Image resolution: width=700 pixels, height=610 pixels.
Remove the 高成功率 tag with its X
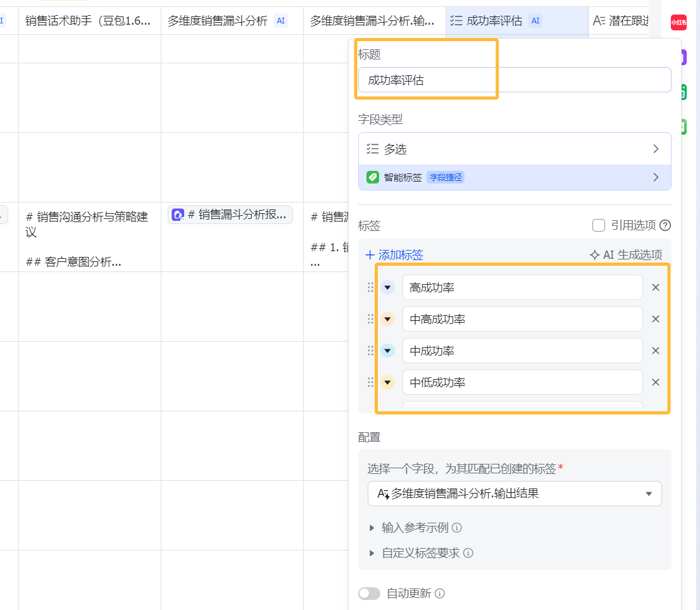(x=656, y=287)
